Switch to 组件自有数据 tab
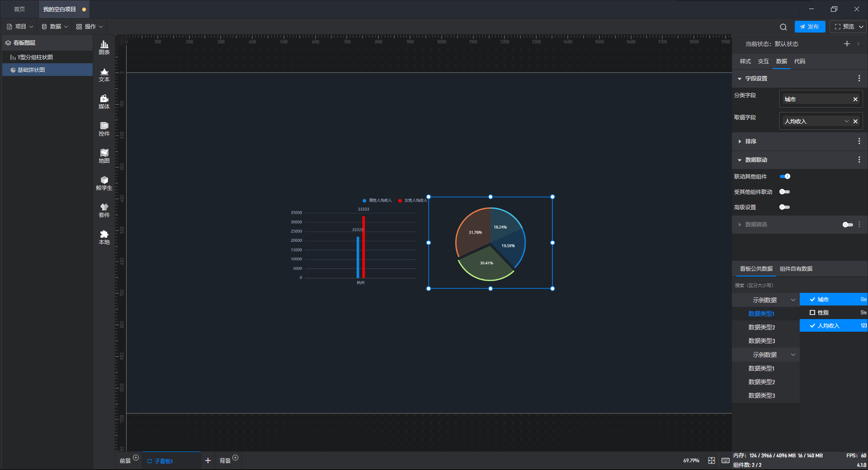 tap(796, 269)
